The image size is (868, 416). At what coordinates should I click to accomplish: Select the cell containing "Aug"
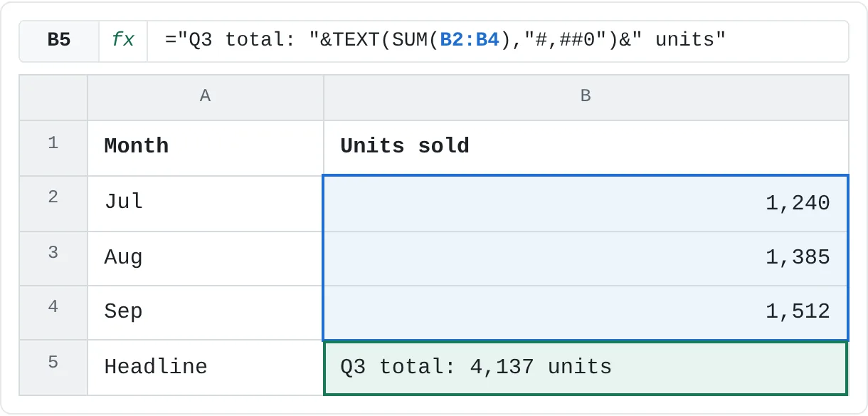pyautogui.click(x=206, y=259)
